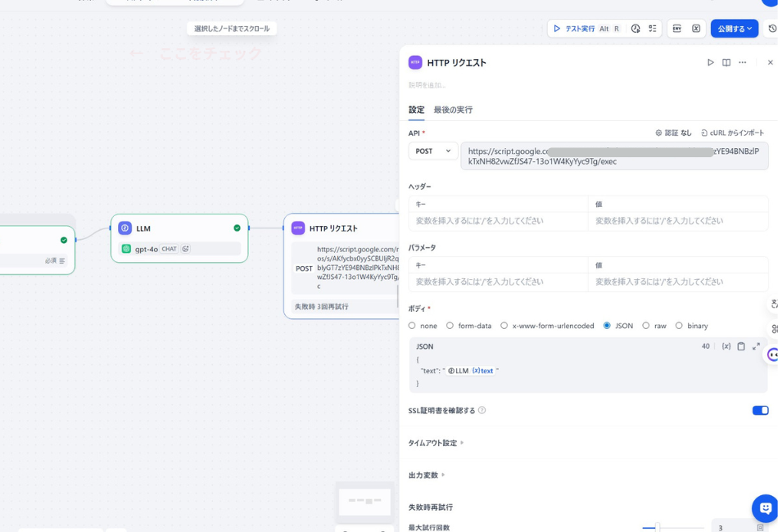
Task: Toggle the SSL証明書を確認する switch
Action: [x=760, y=410]
